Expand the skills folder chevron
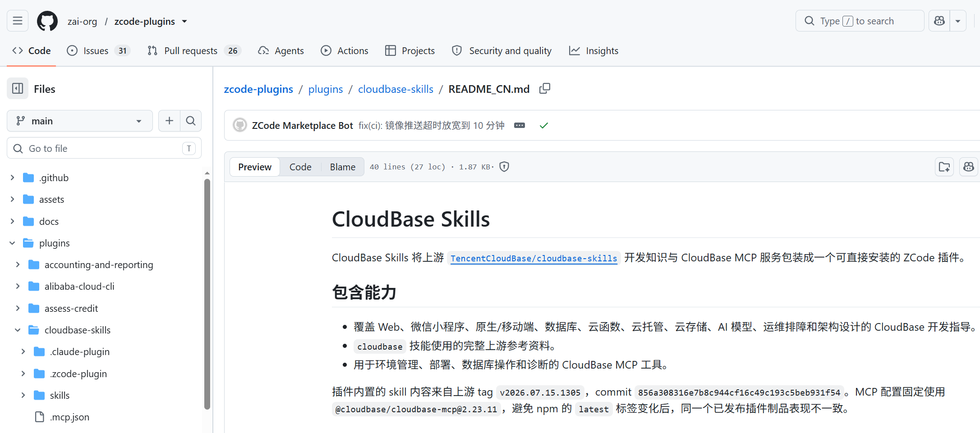Screen dimensions: 980x433 tap(23, 395)
